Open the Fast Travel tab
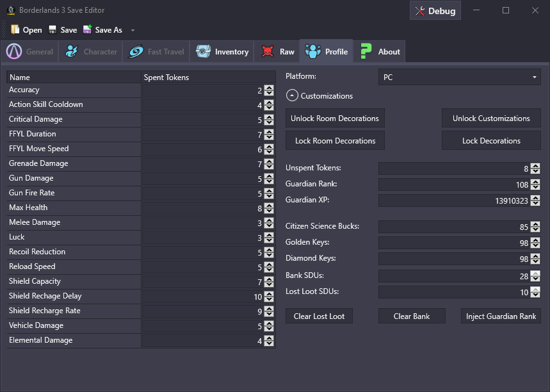550x392 pixels. 156,52
